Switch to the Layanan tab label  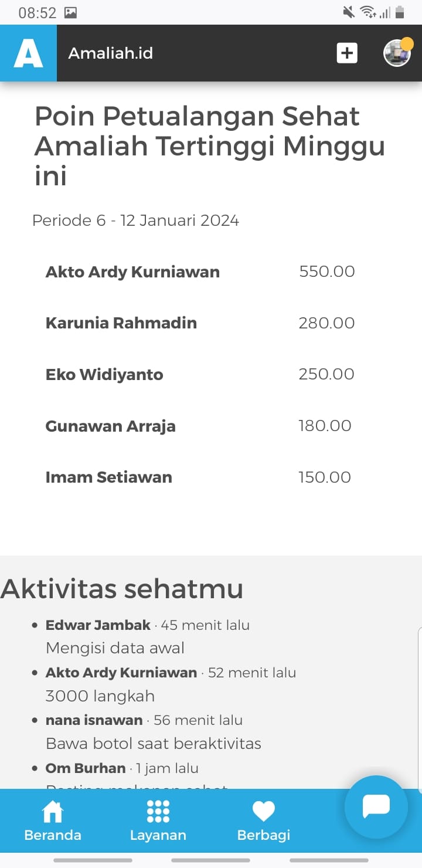click(x=158, y=835)
